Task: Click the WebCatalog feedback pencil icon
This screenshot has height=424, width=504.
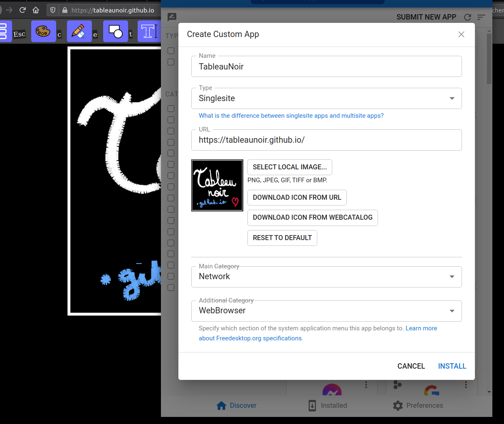Action: [x=172, y=17]
